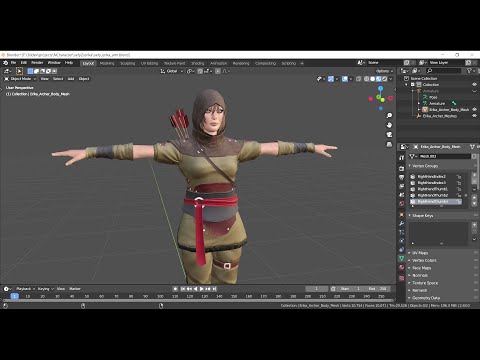Switch to the Modeling workspace tab
The image size is (480, 360).
tap(107, 63)
